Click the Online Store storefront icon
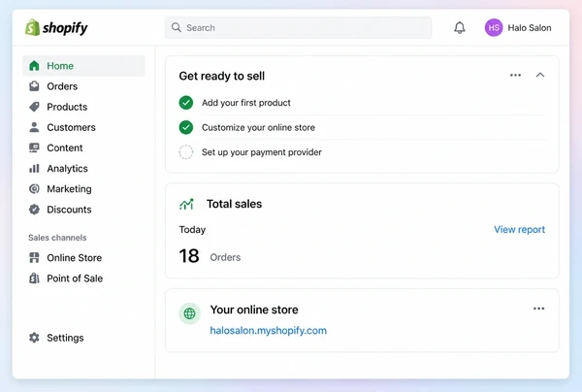Screen dimensions: 582x392 click(34, 258)
